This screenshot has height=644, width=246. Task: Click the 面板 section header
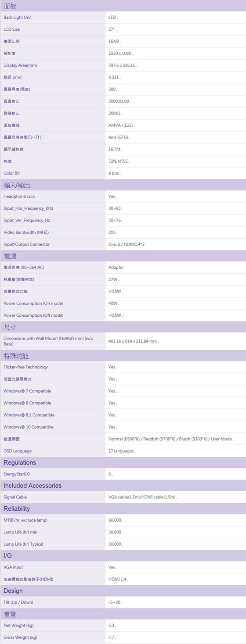click(10, 6)
